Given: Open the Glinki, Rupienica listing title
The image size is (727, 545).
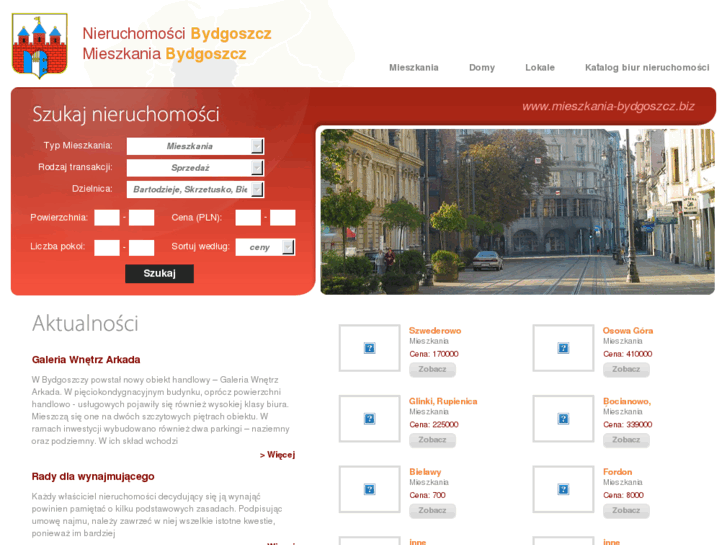Looking at the screenshot, I should (x=443, y=401).
